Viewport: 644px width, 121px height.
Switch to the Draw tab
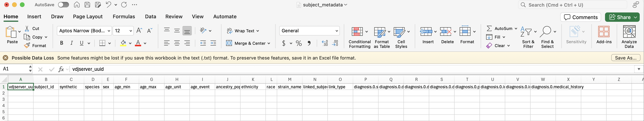click(57, 17)
